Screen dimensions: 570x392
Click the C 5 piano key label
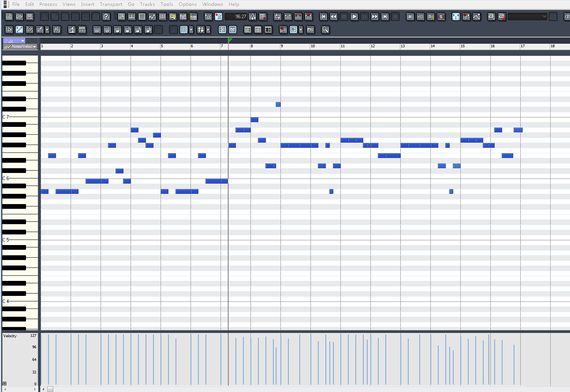pos(6,240)
